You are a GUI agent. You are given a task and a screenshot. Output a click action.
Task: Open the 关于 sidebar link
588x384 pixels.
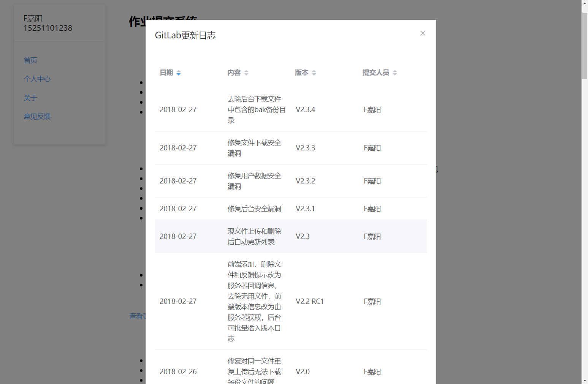click(x=30, y=98)
